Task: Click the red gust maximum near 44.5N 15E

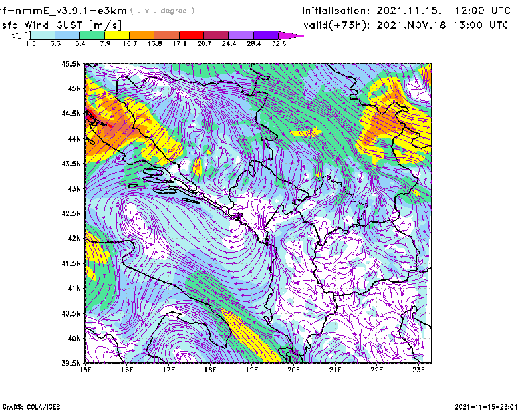Action: tap(91, 116)
